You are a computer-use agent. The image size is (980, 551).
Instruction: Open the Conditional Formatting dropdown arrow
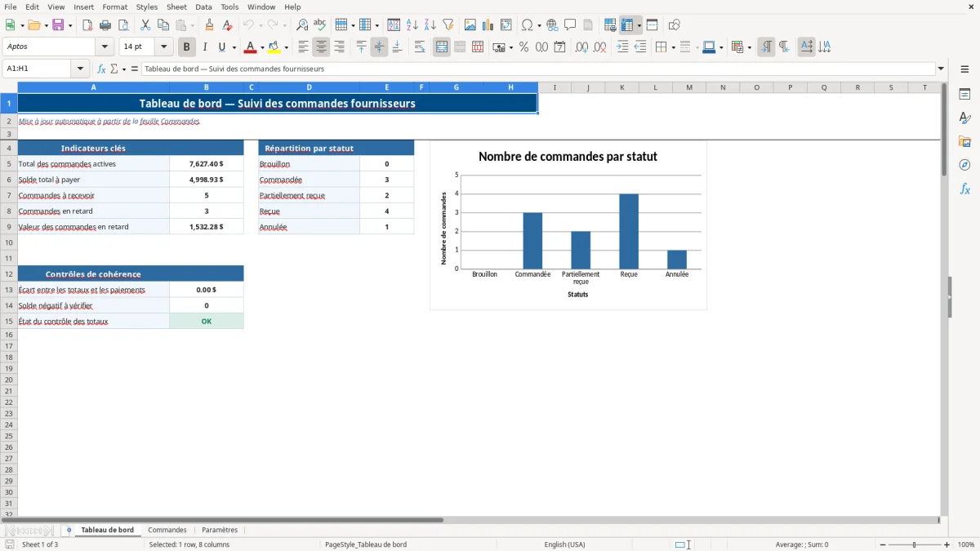tap(749, 47)
